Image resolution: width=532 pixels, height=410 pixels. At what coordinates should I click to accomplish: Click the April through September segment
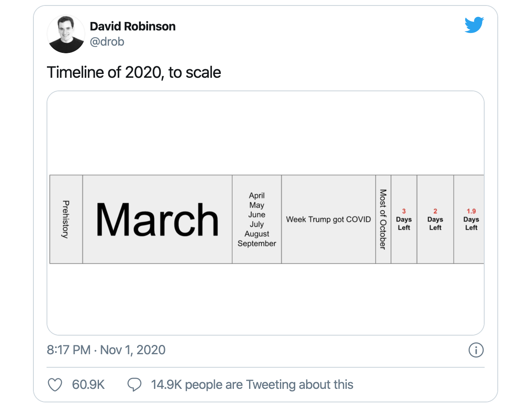pos(257,219)
